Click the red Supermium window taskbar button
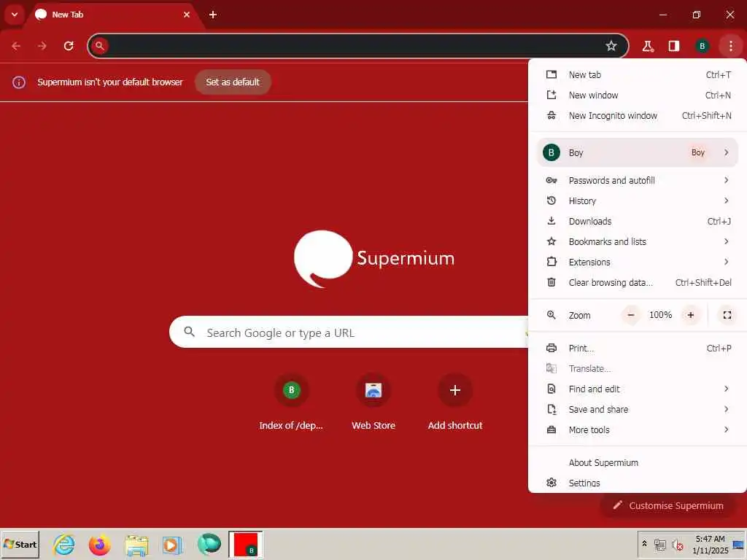The height and width of the screenshot is (560, 747). [x=246, y=545]
